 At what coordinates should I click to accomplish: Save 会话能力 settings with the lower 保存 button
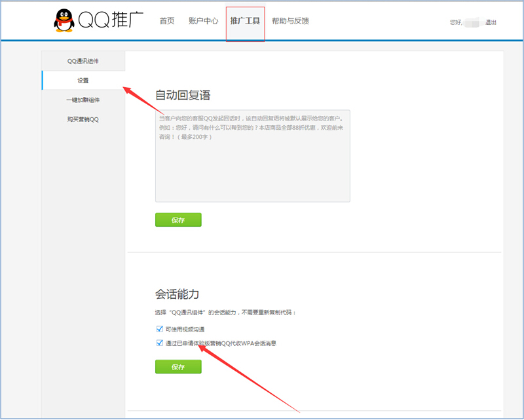(178, 366)
